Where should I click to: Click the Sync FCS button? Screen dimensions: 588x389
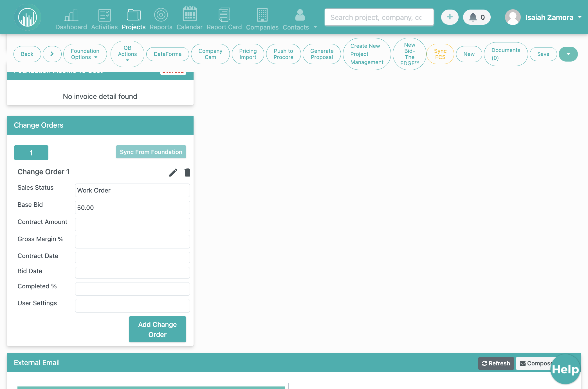440,54
